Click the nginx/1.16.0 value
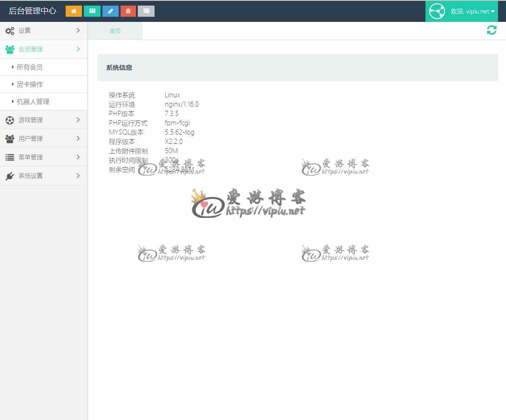The image size is (506, 420). (182, 104)
